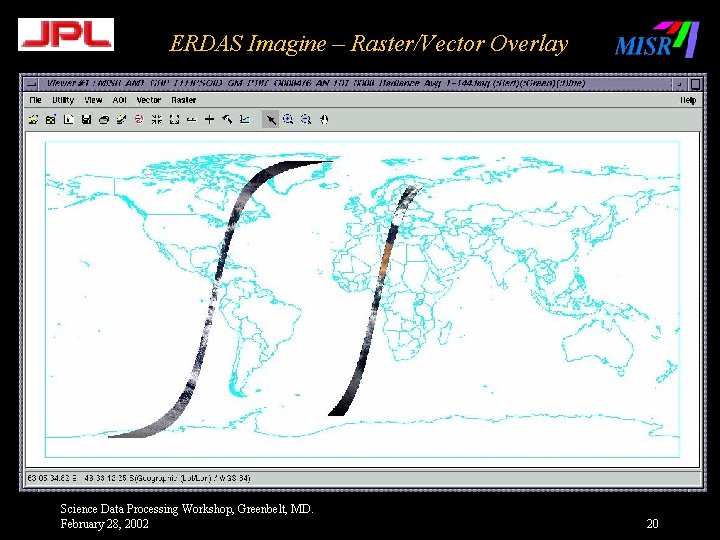Open the Help menu

688,100
